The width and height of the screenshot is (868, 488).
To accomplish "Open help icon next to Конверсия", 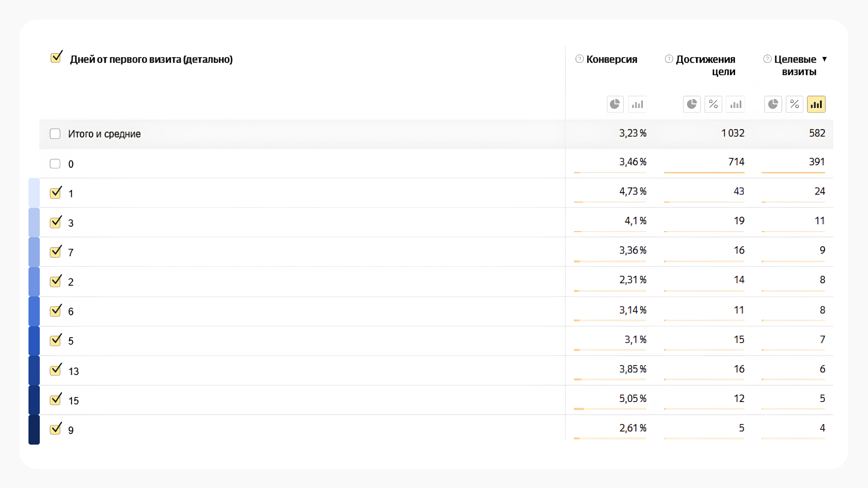I will (x=579, y=59).
